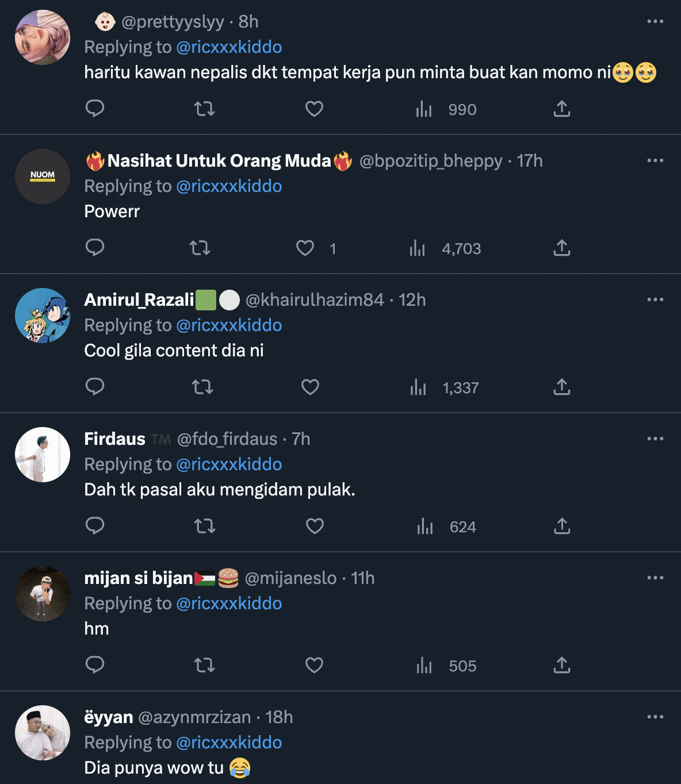Viewport: 681px width, 784px height.
Task: Retweet the "Powerr" reply
Action: click(x=200, y=248)
